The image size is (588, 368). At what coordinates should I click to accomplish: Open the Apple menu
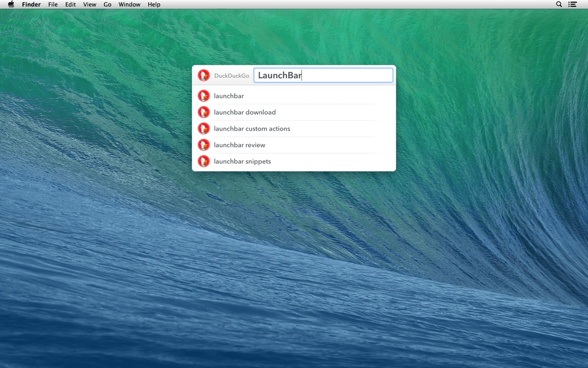(11, 5)
